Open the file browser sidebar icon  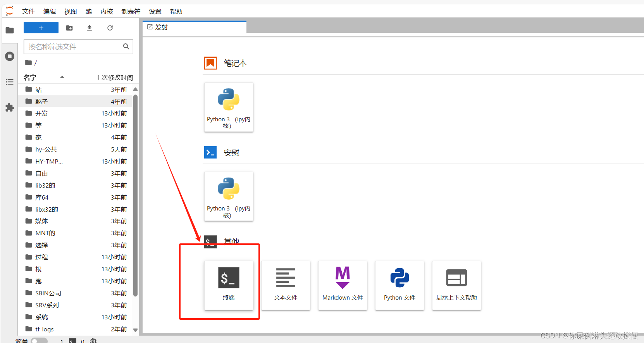tap(10, 30)
